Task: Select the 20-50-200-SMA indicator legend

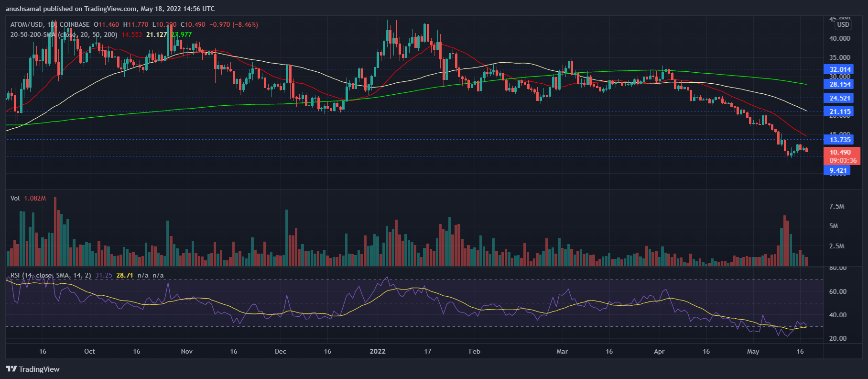Action: (x=64, y=34)
